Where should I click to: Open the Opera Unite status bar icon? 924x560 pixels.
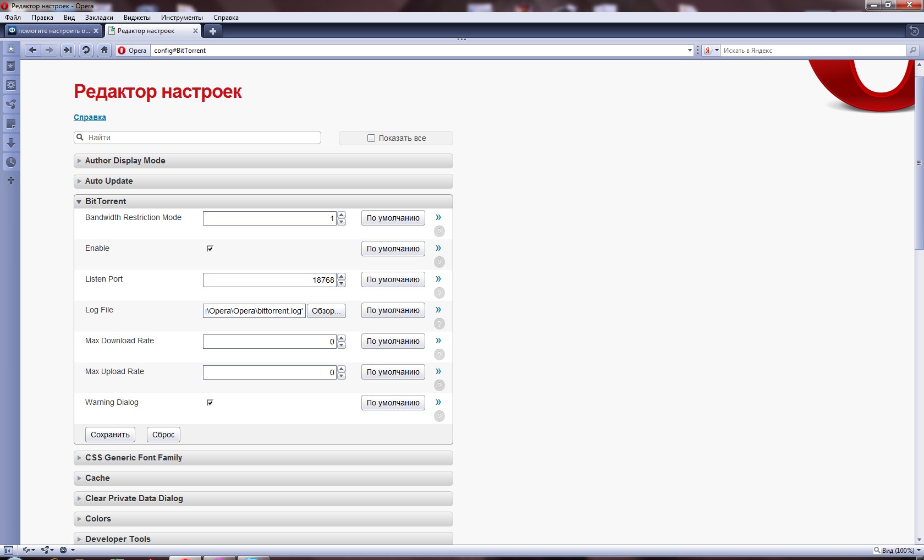(47, 550)
